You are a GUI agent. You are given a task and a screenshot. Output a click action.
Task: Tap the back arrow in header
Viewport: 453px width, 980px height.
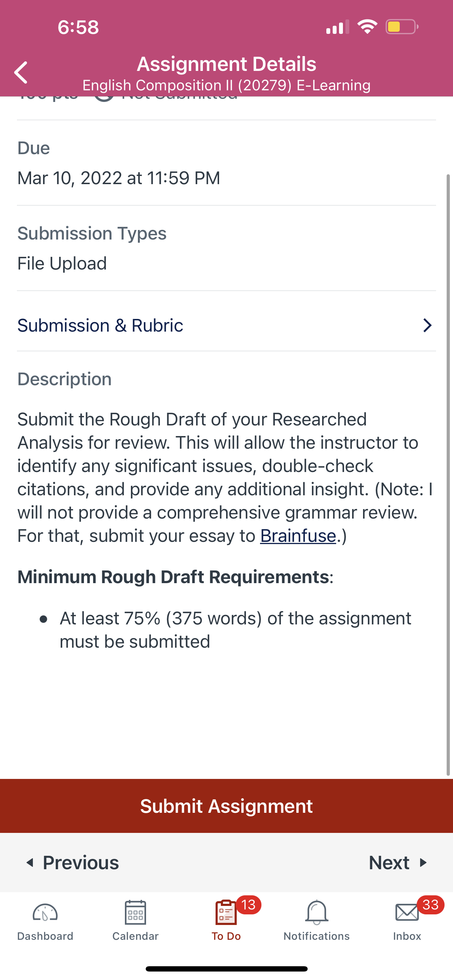tap(21, 72)
